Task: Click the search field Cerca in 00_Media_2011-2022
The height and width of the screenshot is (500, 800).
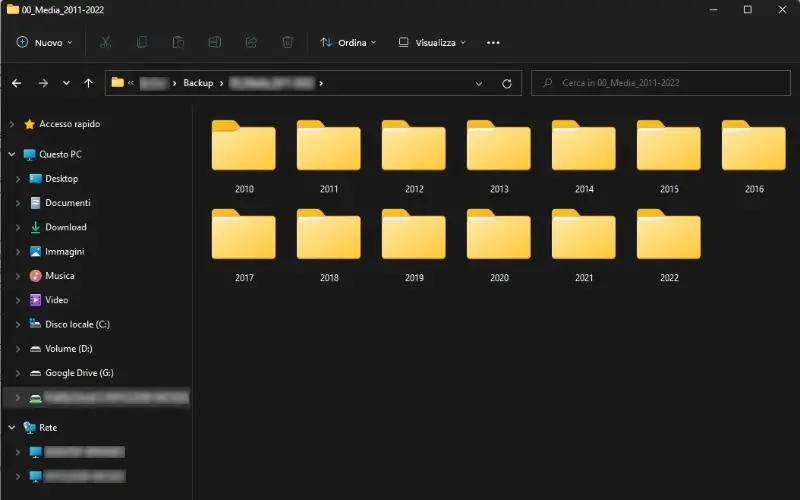Action: click(x=661, y=83)
